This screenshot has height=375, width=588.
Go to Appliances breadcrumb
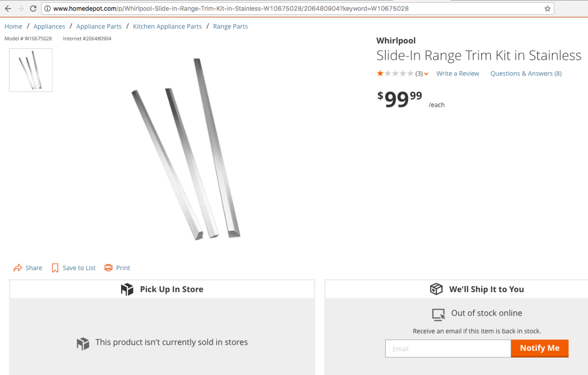[x=49, y=27]
